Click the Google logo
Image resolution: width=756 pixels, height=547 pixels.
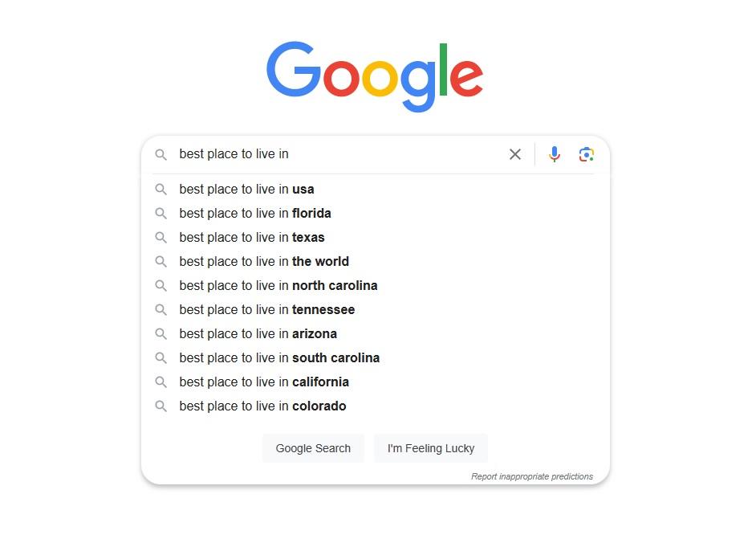coord(374,74)
